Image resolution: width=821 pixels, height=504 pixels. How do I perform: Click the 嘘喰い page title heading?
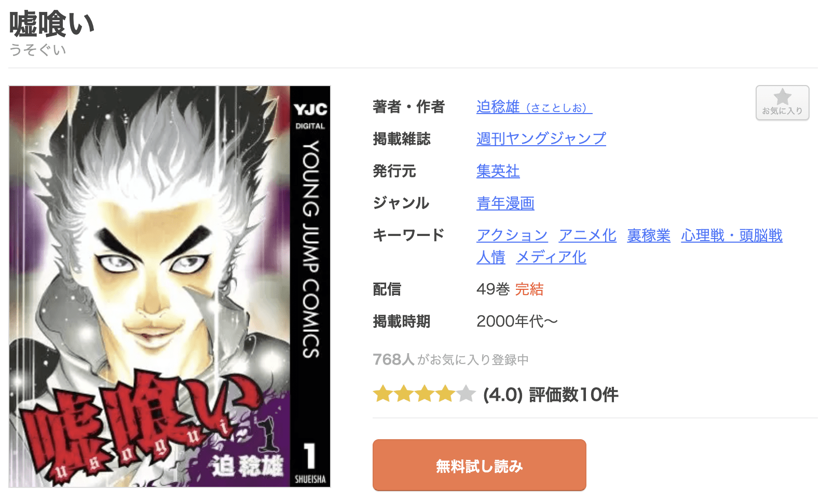52,24
